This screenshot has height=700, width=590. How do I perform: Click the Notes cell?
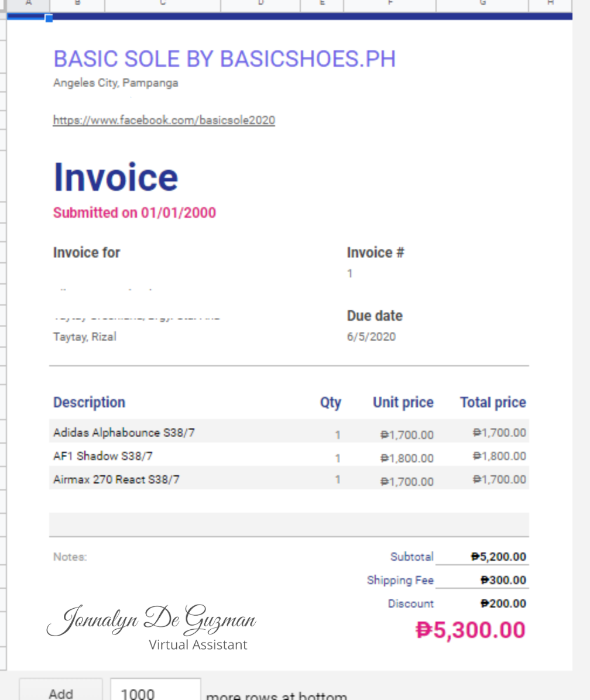pyautogui.click(x=70, y=557)
